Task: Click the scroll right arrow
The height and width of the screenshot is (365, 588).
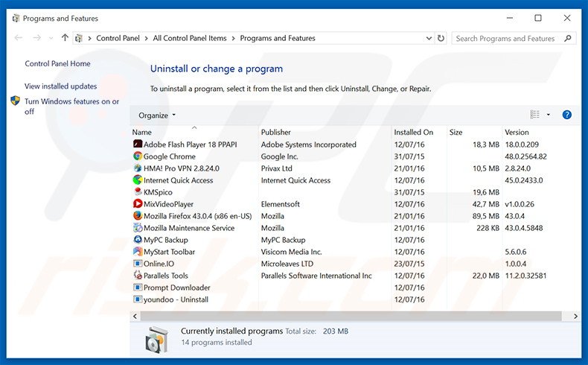Action: tap(575, 317)
